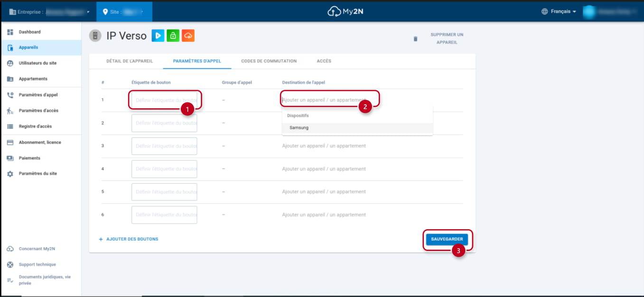The image size is (644, 297).
Task: Click the Appartements folder icon
Action: 10,79
